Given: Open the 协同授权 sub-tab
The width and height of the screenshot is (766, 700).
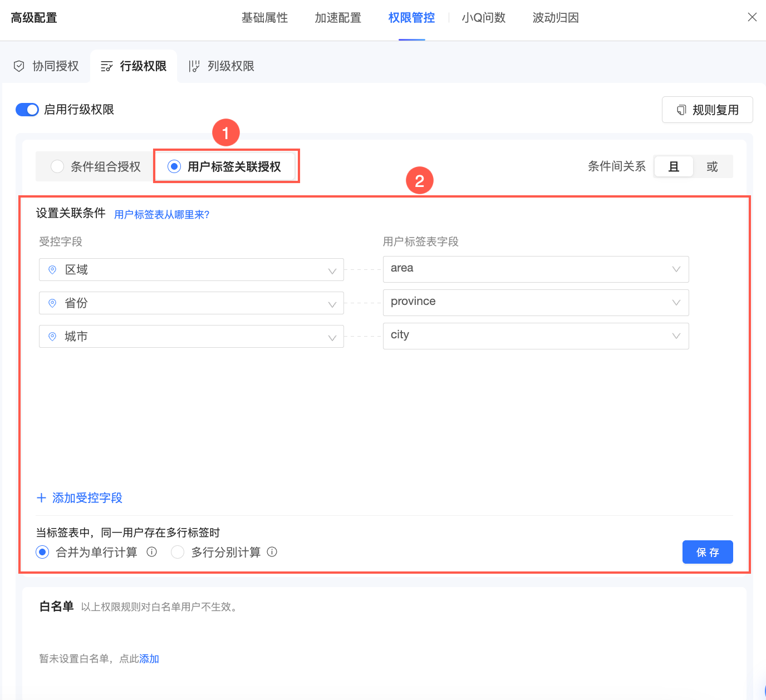Looking at the screenshot, I should [x=46, y=66].
